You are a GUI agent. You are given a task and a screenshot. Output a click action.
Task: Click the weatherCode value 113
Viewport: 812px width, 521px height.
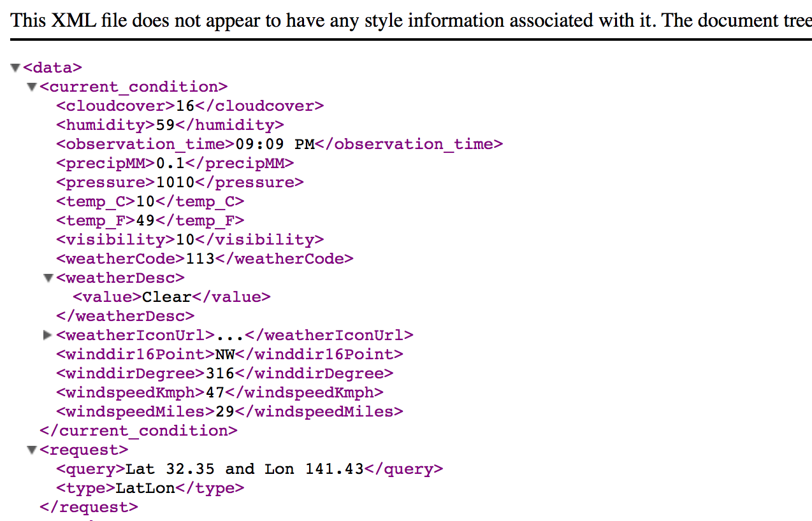click(x=200, y=259)
